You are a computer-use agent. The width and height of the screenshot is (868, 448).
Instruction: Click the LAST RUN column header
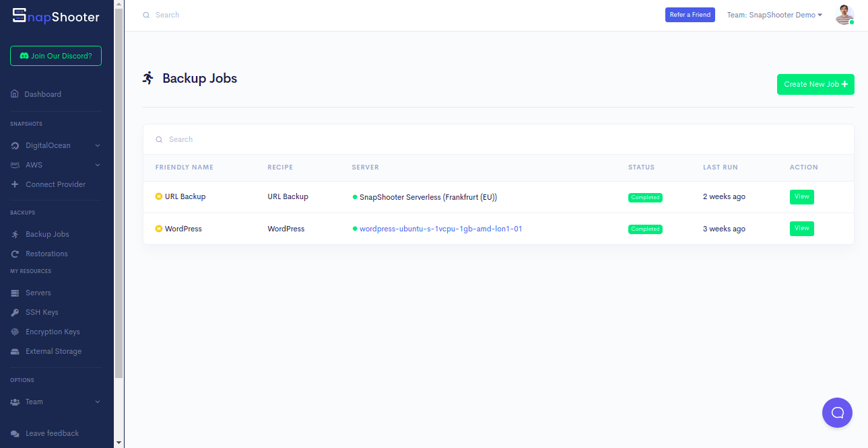click(x=721, y=167)
